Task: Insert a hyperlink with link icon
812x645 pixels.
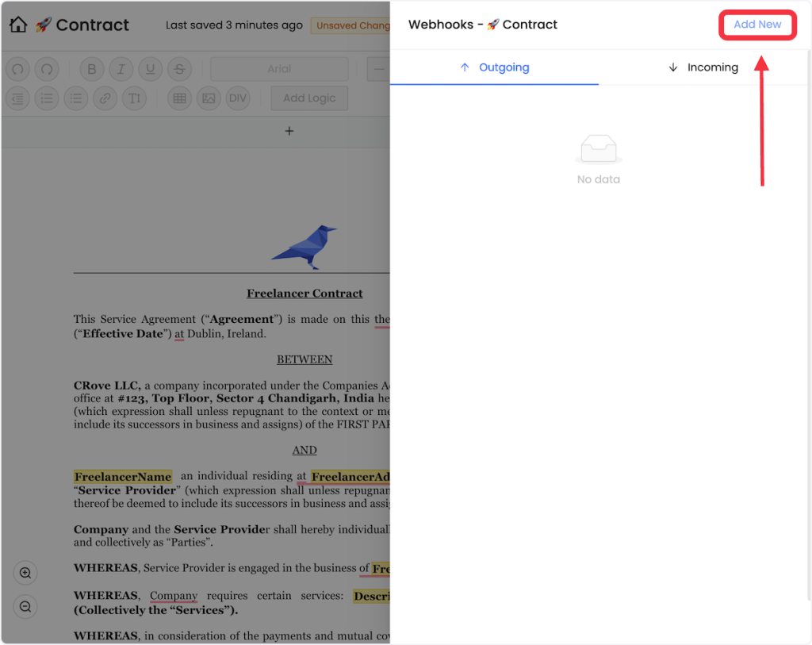Action: click(105, 98)
